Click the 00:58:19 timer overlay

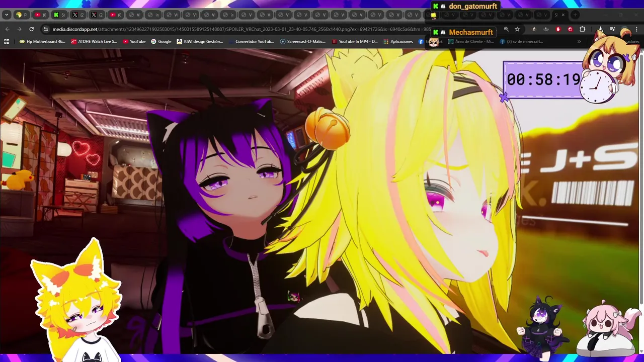(x=543, y=79)
